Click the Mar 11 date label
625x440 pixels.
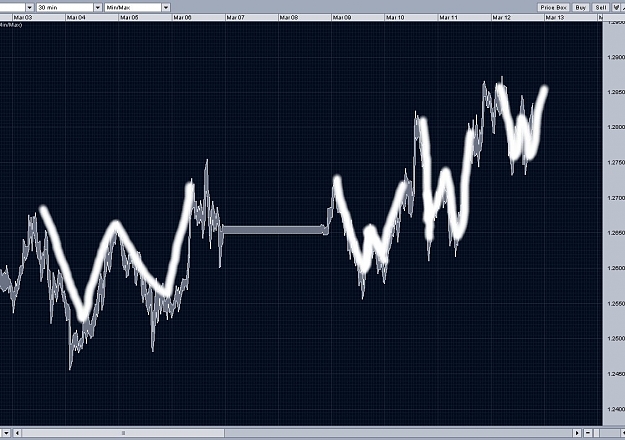pos(448,18)
